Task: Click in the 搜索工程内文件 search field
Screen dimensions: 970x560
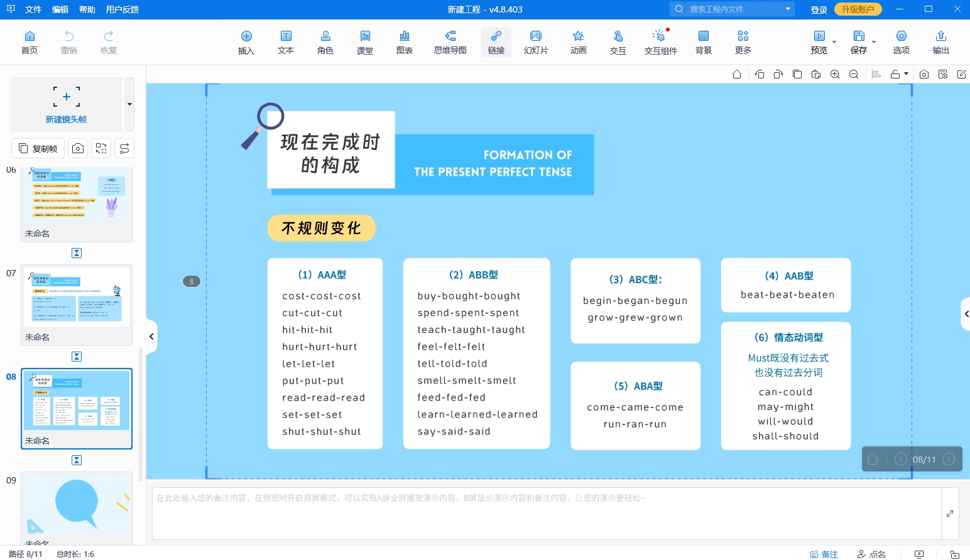Action: pyautogui.click(x=732, y=9)
